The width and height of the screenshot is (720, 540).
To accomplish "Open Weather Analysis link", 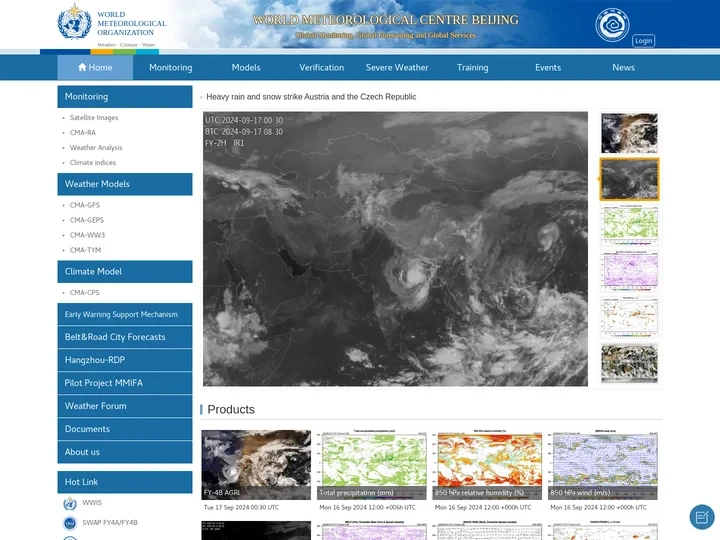I will [96, 147].
